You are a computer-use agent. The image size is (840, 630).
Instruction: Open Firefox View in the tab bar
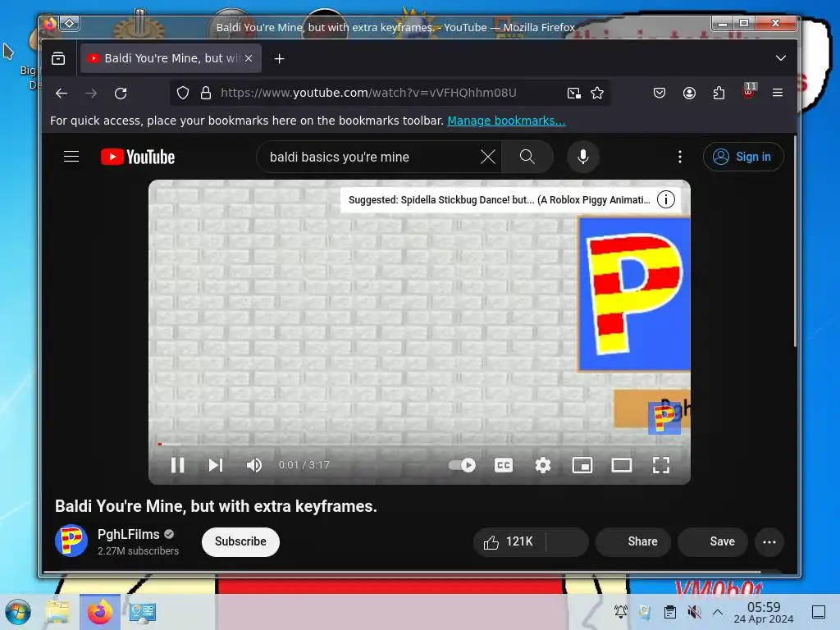click(58, 58)
